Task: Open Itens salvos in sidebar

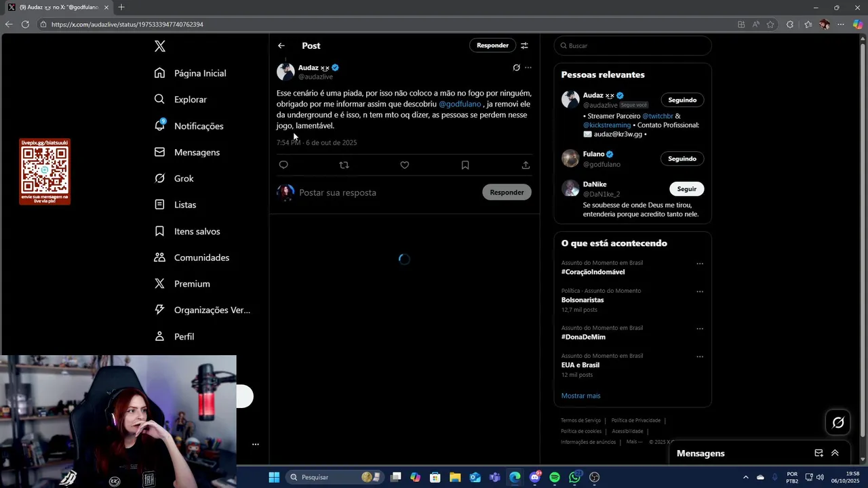Action: pos(187,231)
